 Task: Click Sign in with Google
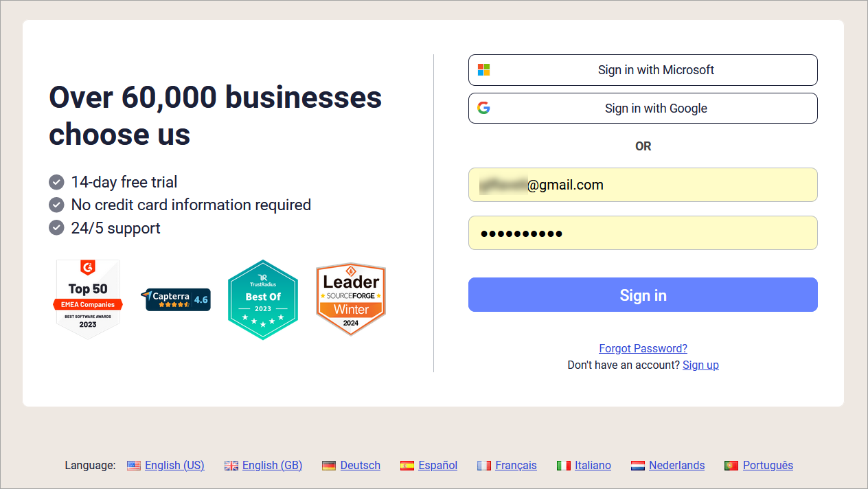click(643, 108)
